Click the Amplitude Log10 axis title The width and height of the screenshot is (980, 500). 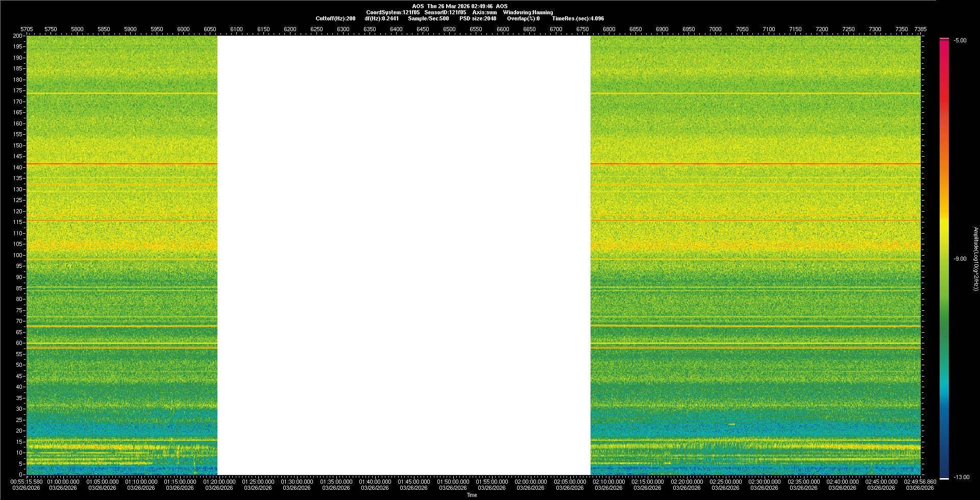point(975,259)
